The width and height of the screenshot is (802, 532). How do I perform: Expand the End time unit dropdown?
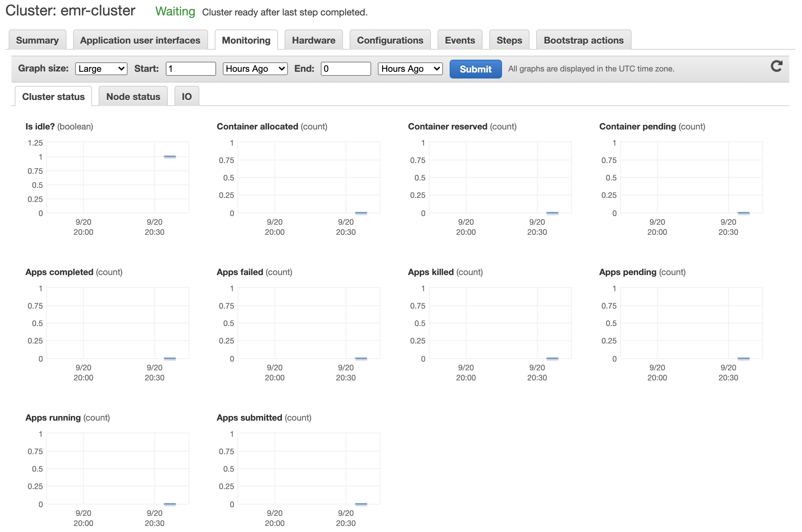coord(410,69)
